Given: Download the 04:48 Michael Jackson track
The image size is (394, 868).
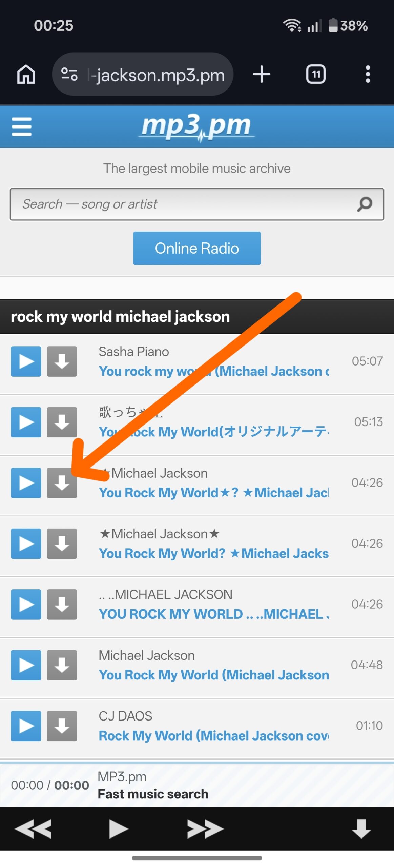Looking at the screenshot, I should point(62,665).
